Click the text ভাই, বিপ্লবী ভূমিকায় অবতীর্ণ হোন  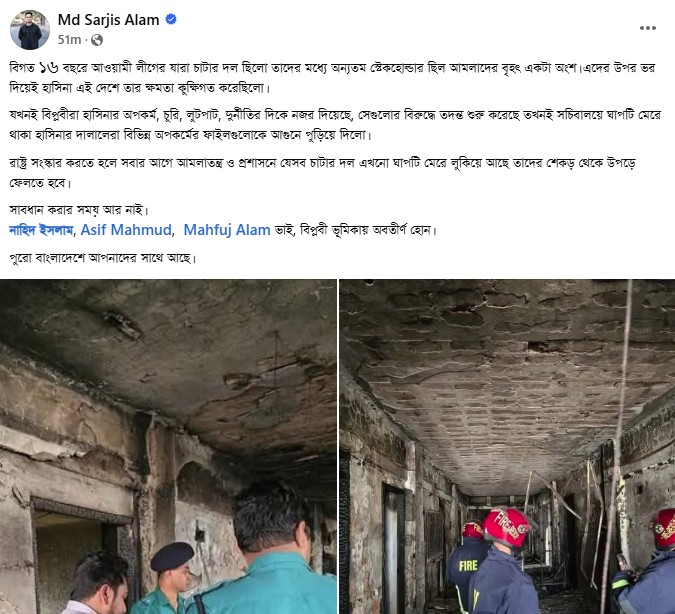point(356,230)
